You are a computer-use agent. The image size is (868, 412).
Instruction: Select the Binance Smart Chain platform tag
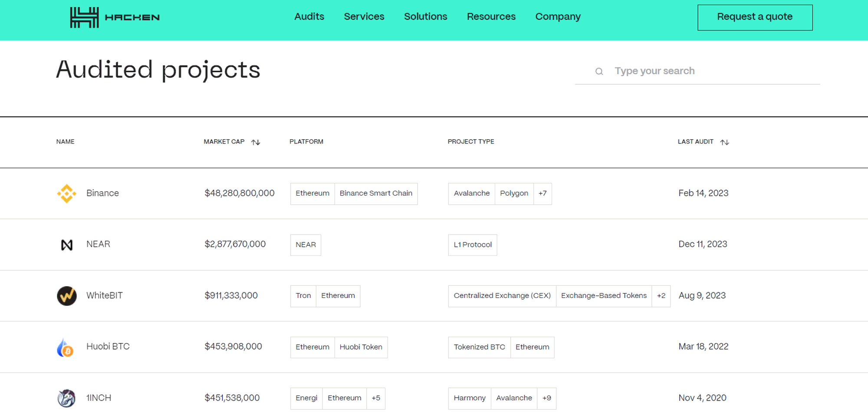pyautogui.click(x=376, y=193)
